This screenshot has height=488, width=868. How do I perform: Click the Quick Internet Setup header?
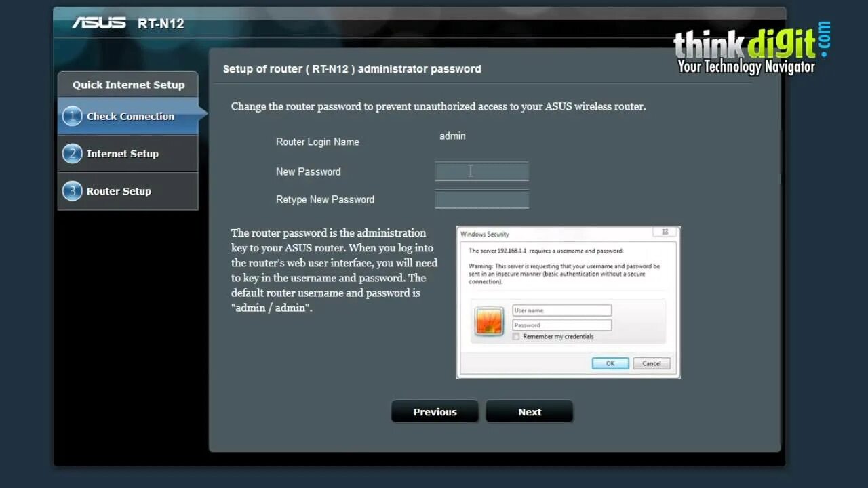[128, 85]
